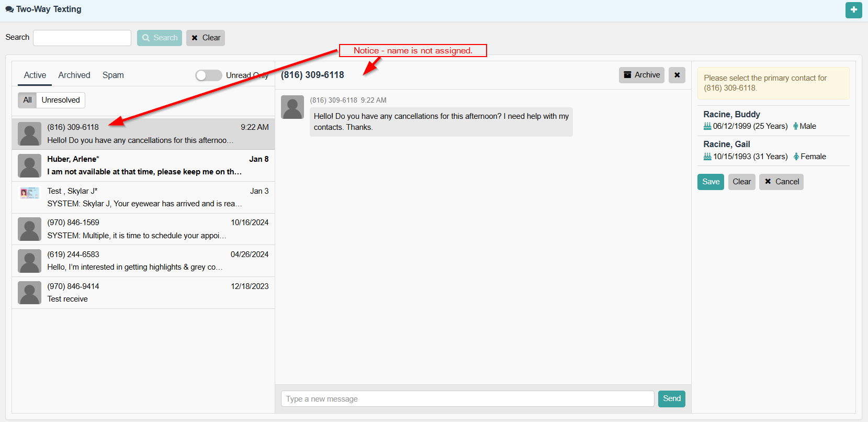Image resolution: width=868 pixels, height=422 pixels.
Task: Toggle the Unread Only switch
Action: 208,75
